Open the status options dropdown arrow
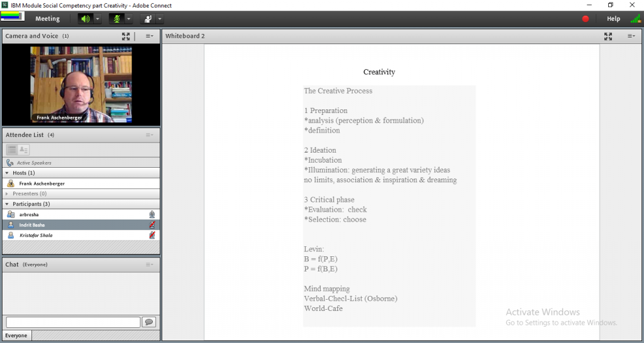Viewport: 644px width, 343px height. click(x=160, y=19)
